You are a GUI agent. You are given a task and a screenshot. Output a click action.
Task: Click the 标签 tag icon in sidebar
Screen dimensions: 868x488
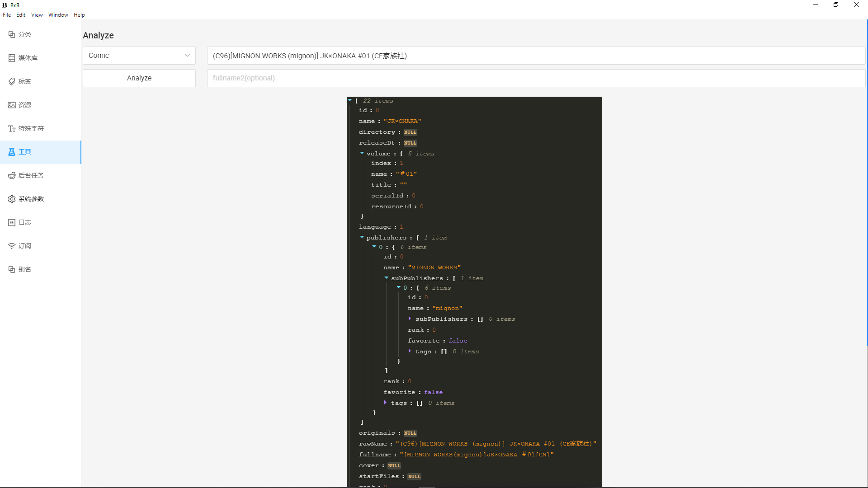point(12,81)
